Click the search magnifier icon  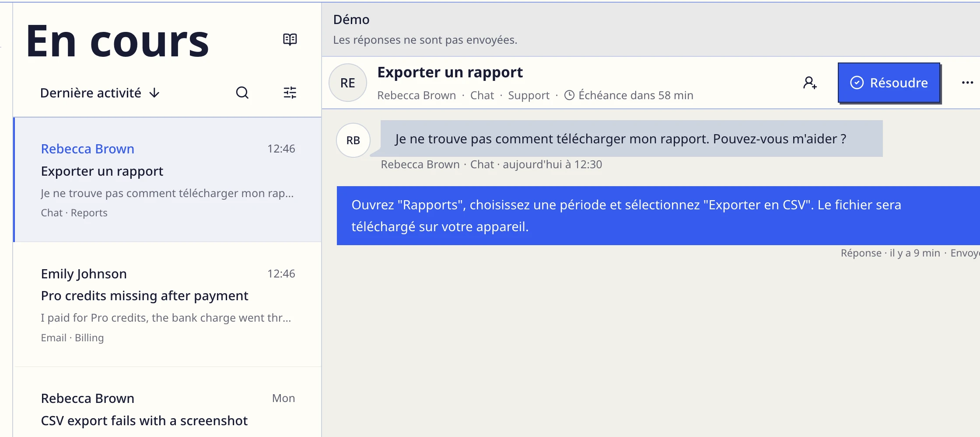click(x=242, y=93)
